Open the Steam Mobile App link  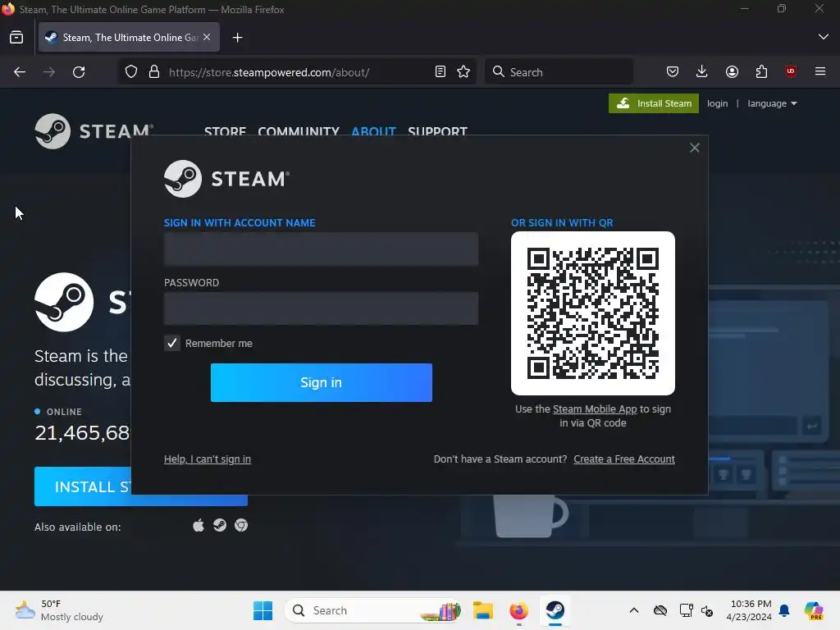pyautogui.click(x=595, y=409)
